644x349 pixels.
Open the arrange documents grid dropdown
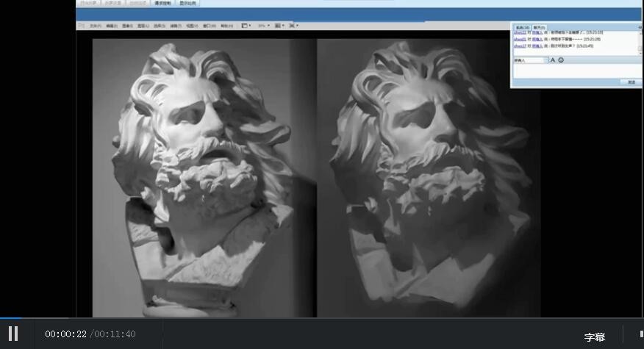(279, 26)
